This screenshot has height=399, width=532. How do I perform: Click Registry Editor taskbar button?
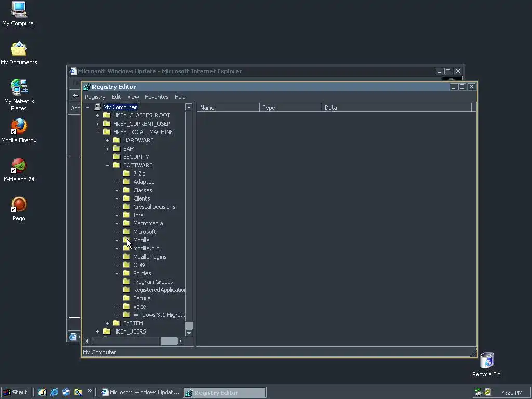(x=225, y=393)
